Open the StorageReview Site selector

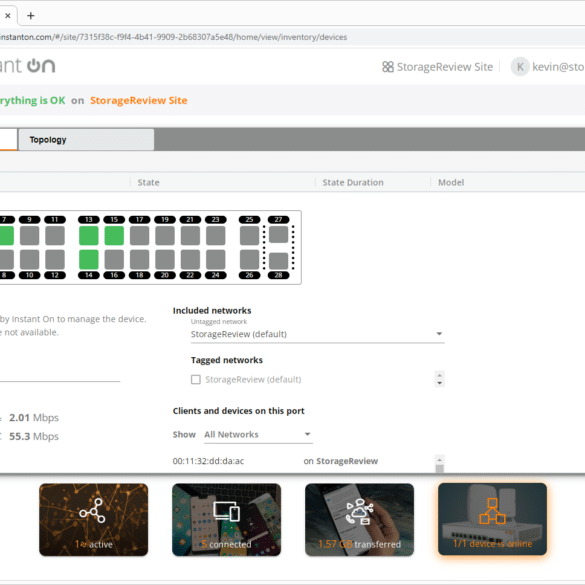[x=444, y=67]
